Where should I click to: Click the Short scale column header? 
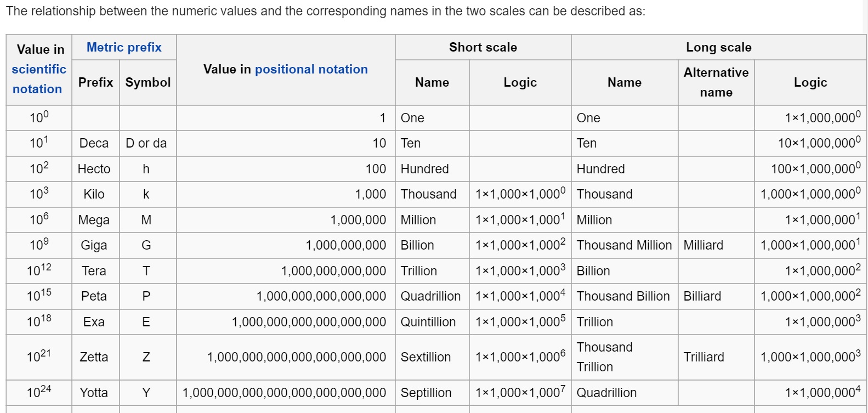point(483,47)
